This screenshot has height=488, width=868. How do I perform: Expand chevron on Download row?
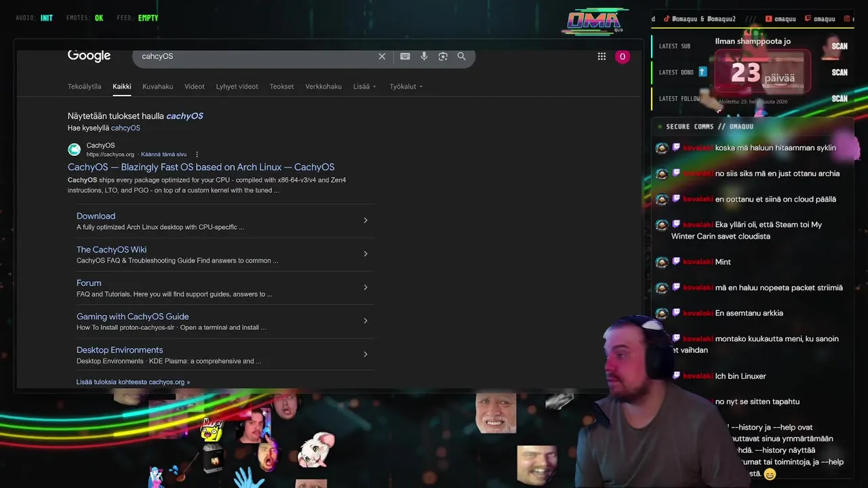pos(366,220)
